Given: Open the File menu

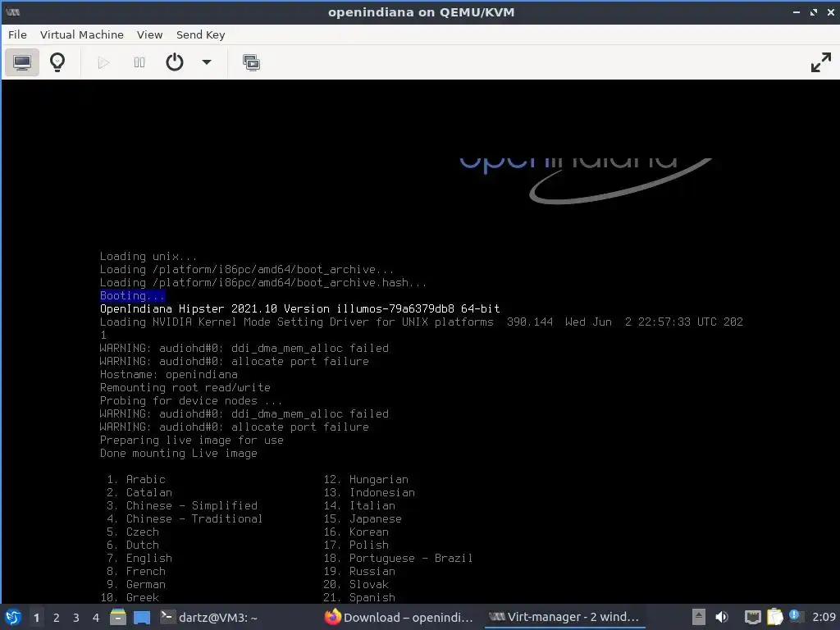Looking at the screenshot, I should [x=17, y=34].
